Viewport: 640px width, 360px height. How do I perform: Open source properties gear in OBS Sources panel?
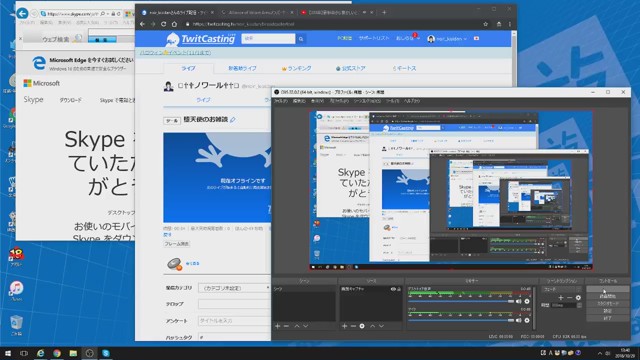click(362, 326)
